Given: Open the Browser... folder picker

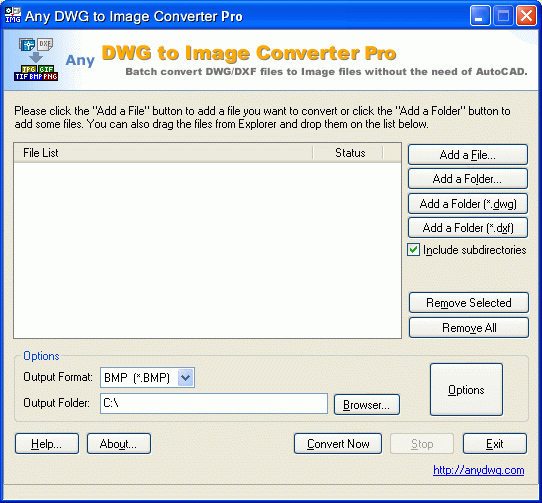Looking at the screenshot, I should [x=367, y=404].
